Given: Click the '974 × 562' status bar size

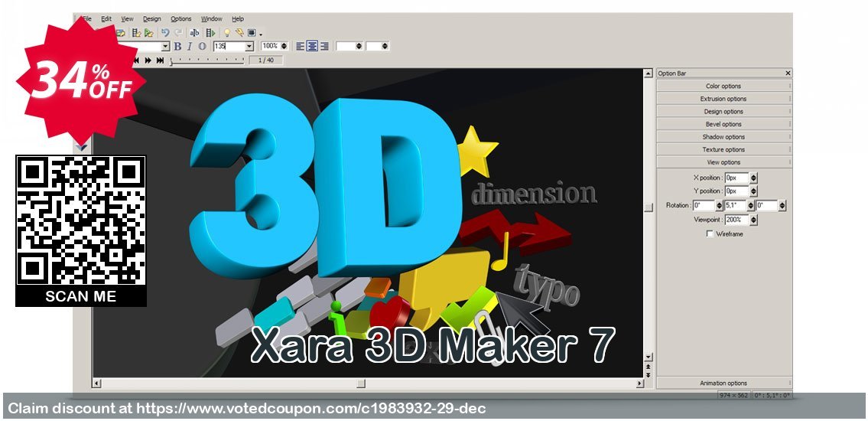Looking at the screenshot, I should (x=733, y=395).
